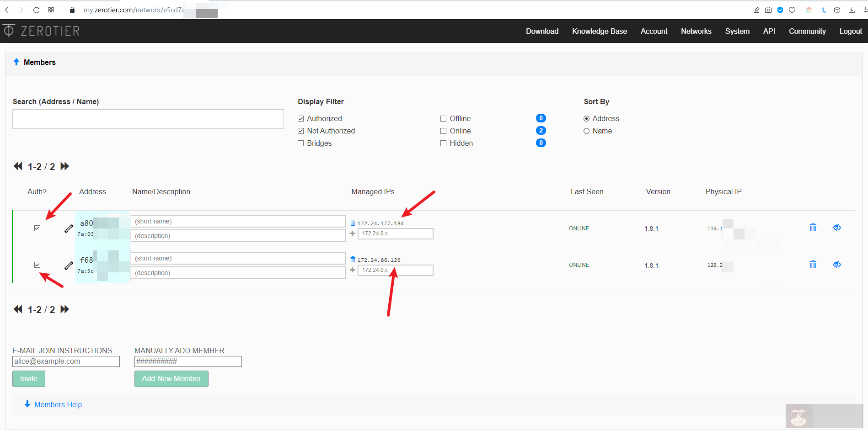Sort members by Name

click(586, 131)
